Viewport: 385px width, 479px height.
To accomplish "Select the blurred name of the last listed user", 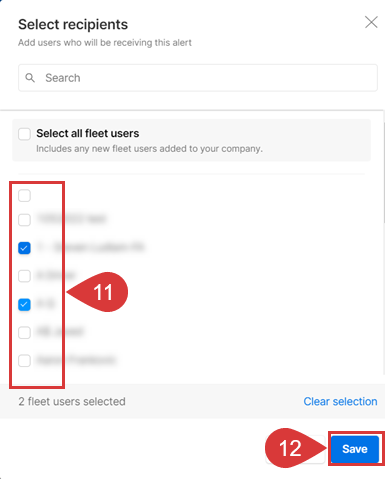I will tap(76, 360).
